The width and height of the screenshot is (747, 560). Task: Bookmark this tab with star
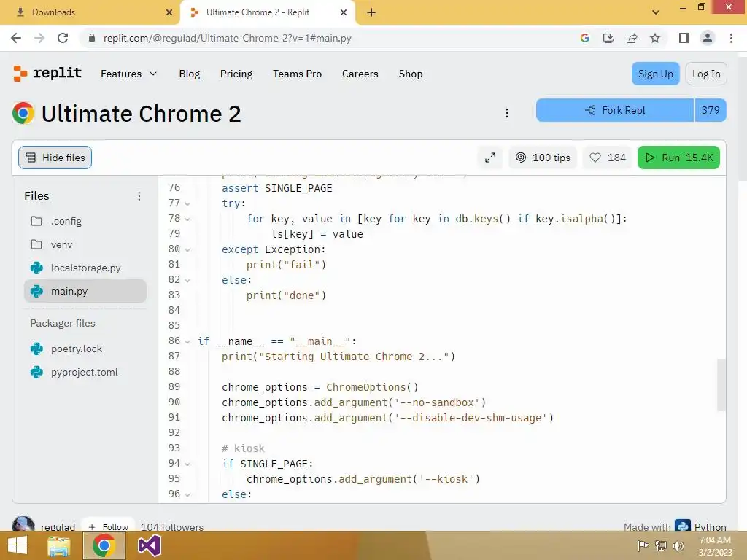[x=655, y=38]
